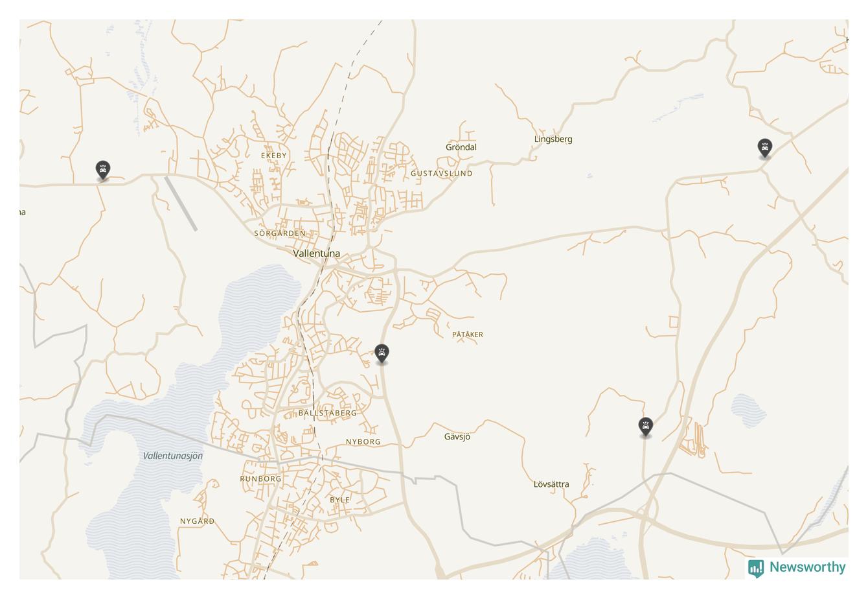Click the Gävsjö place label

coord(457,437)
